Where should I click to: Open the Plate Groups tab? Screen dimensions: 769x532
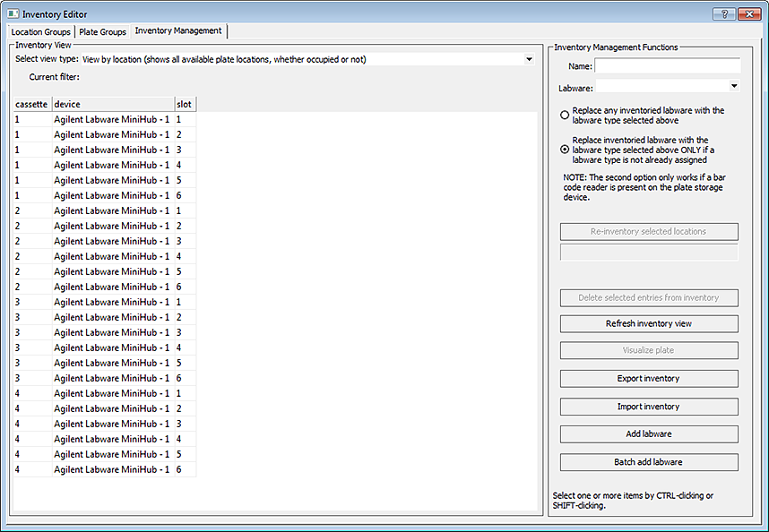click(x=102, y=32)
